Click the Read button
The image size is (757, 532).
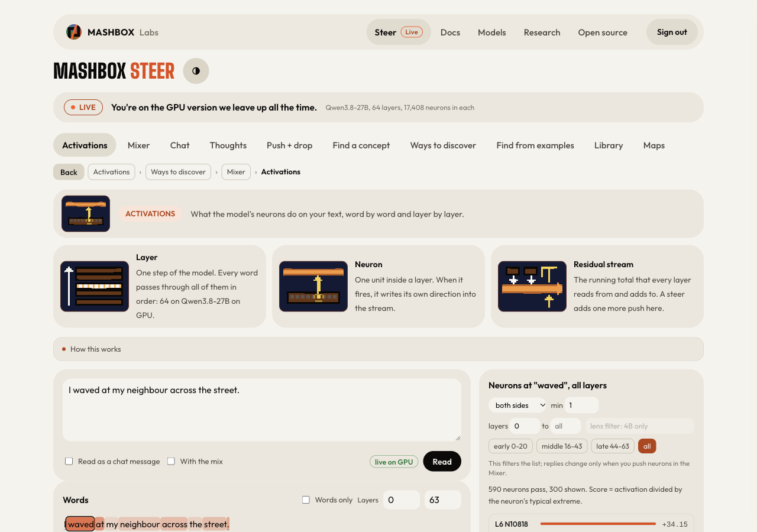(x=442, y=462)
